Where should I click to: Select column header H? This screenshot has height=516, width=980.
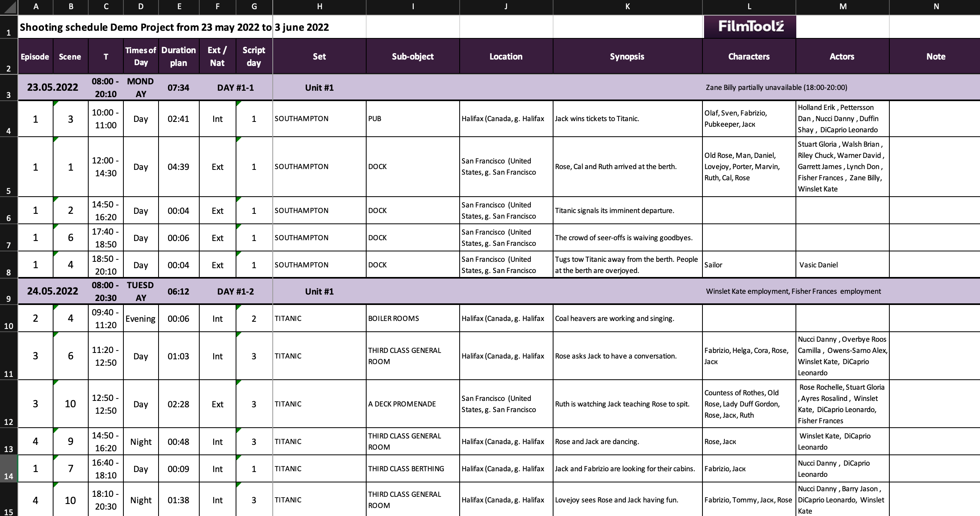319,6
